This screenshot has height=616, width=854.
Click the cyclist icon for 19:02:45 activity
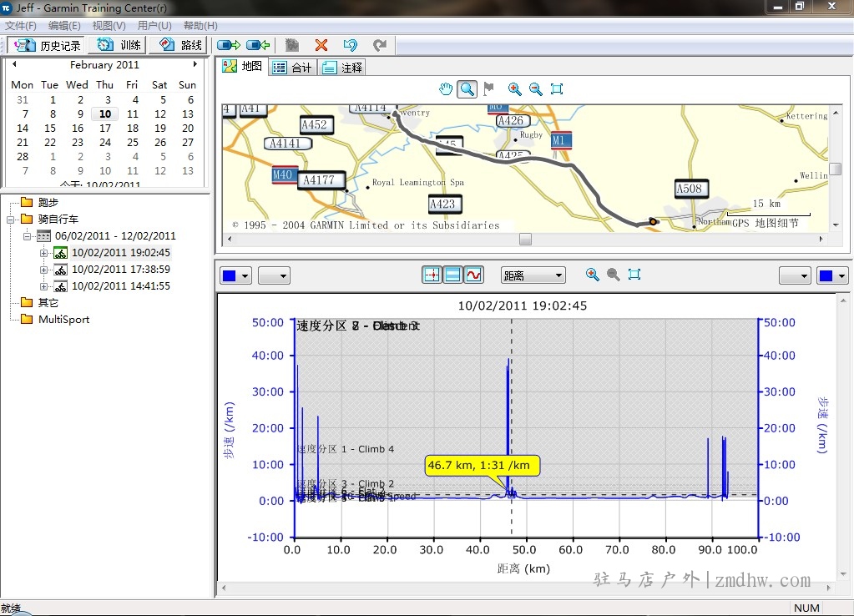(60, 253)
